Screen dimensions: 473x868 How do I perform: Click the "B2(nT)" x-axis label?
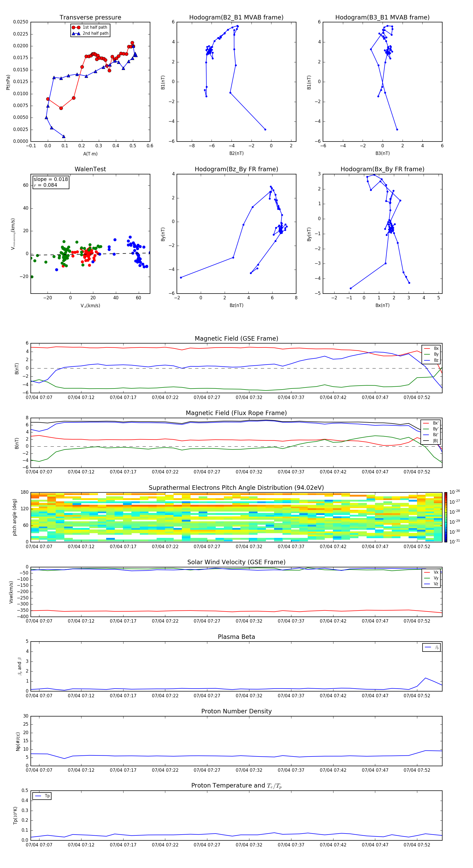[236, 153]
